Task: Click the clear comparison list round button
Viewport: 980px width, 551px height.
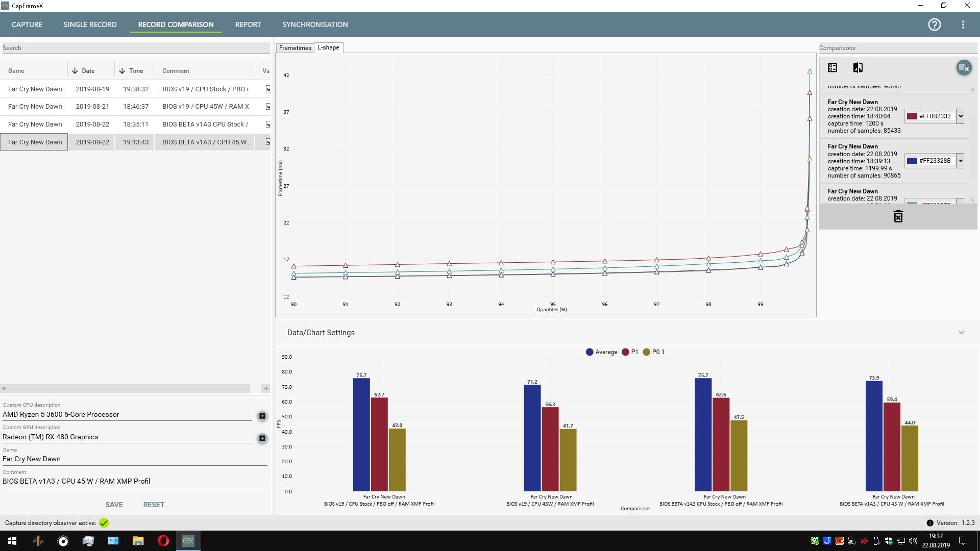Action: pos(964,67)
